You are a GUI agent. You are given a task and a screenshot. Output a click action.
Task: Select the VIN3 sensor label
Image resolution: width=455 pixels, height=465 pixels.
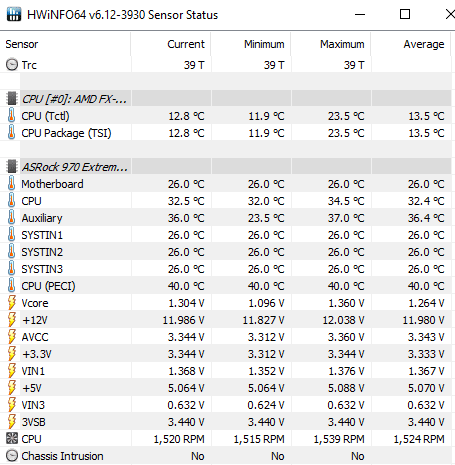pyautogui.click(x=33, y=405)
